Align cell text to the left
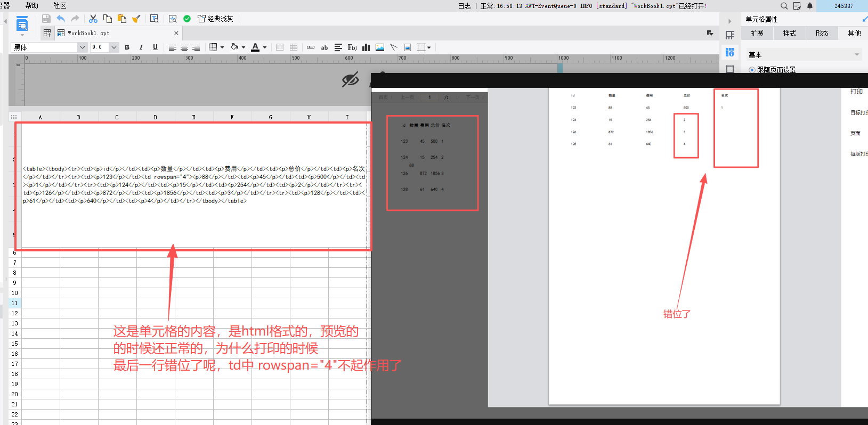Screen dimensions: 868x425 (173, 47)
